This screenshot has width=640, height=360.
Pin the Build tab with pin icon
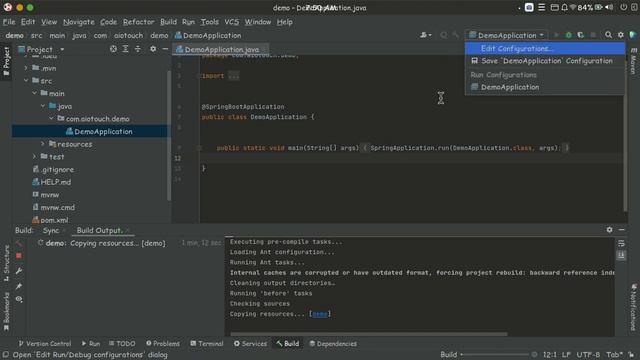[19, 286]
